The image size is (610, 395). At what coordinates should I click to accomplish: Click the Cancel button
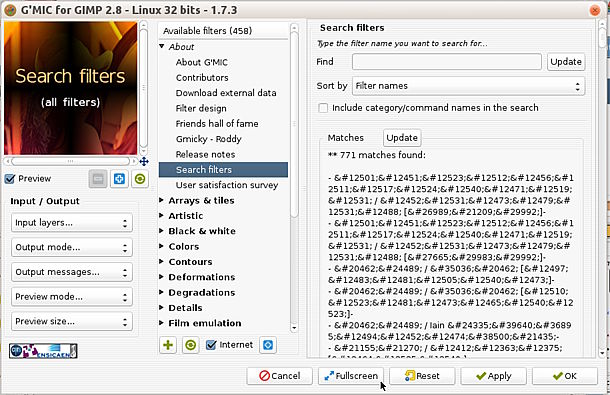click(280, 376)
